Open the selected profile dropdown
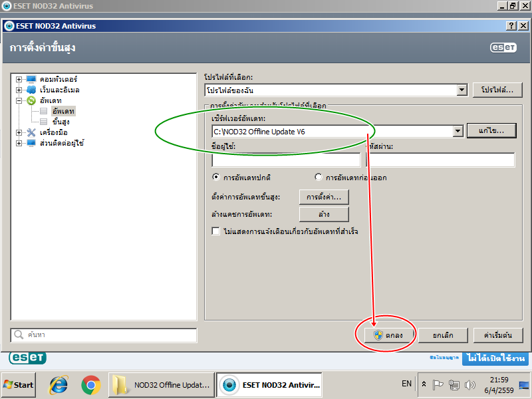 (x=462, y=90)
